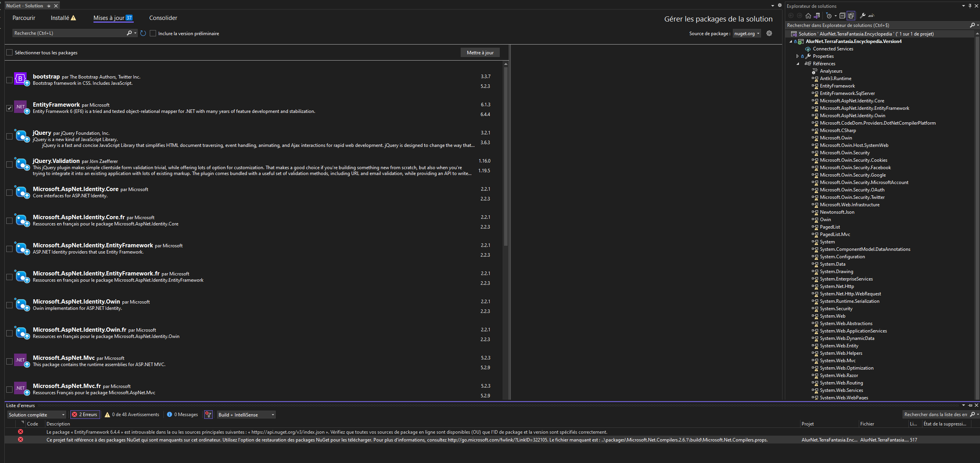Screen dimensions: 980x463
Task: Switch to the Parcourir tab
Action: pos(24,18)
